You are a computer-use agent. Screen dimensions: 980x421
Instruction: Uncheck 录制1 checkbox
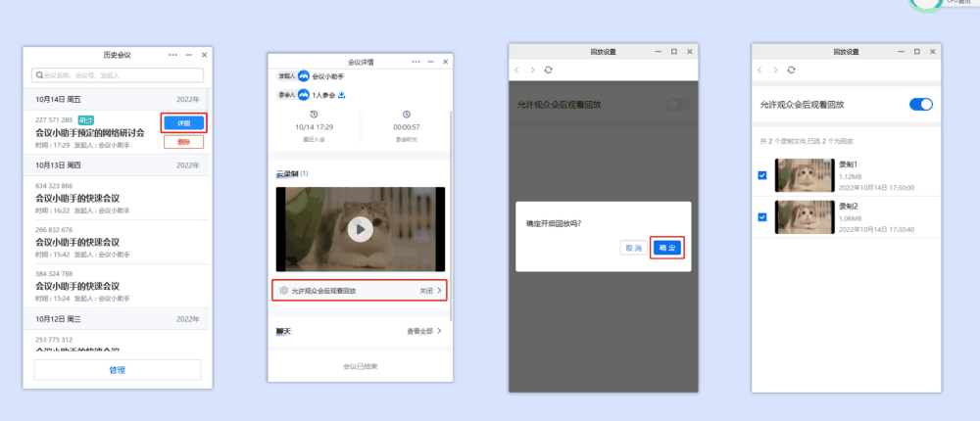[x=761, y=175]
